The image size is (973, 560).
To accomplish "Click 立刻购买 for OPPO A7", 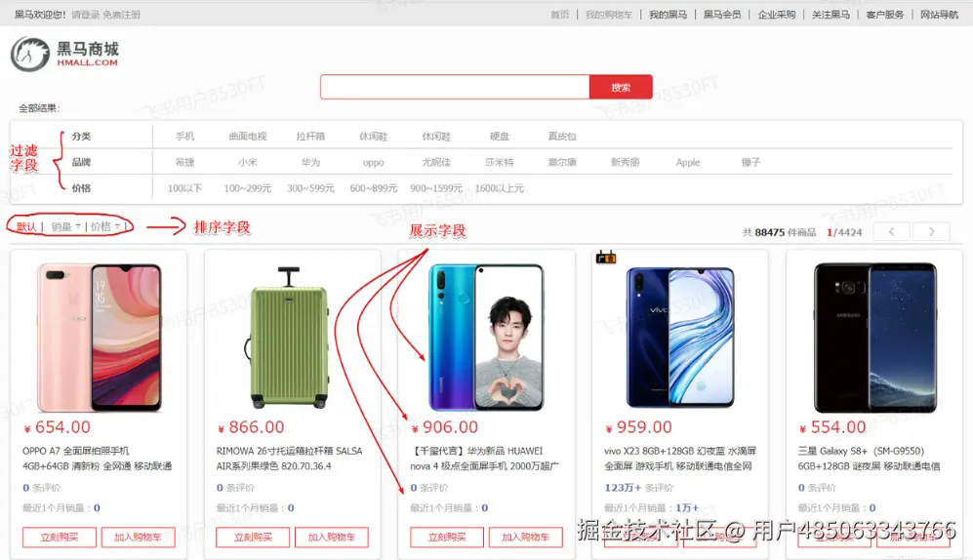I will 60,537.
